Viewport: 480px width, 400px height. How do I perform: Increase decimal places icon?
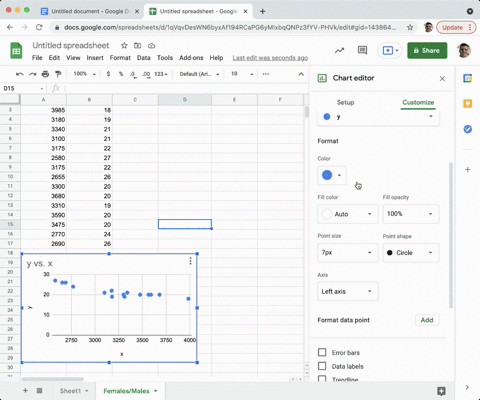coord(146,74)
